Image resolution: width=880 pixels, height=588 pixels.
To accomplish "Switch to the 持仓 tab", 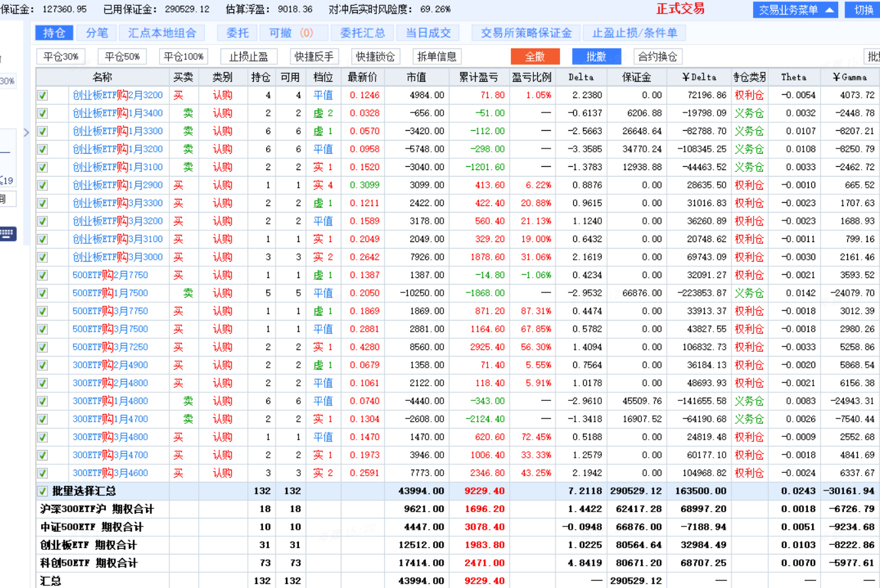I will (54, 33).
